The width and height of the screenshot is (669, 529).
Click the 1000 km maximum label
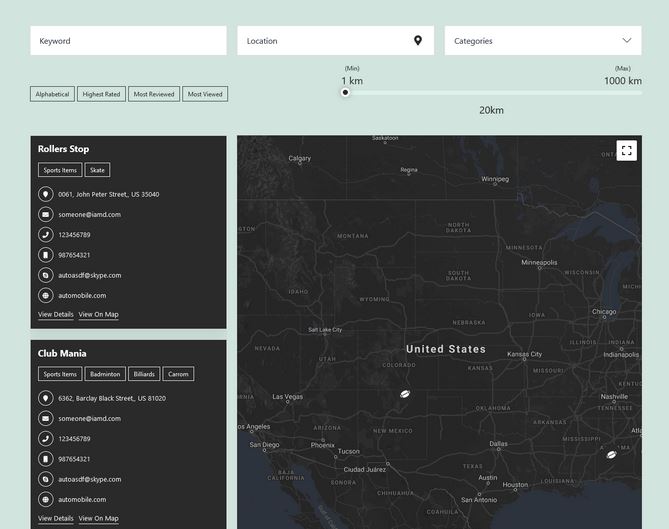click(x=622, y=81)
